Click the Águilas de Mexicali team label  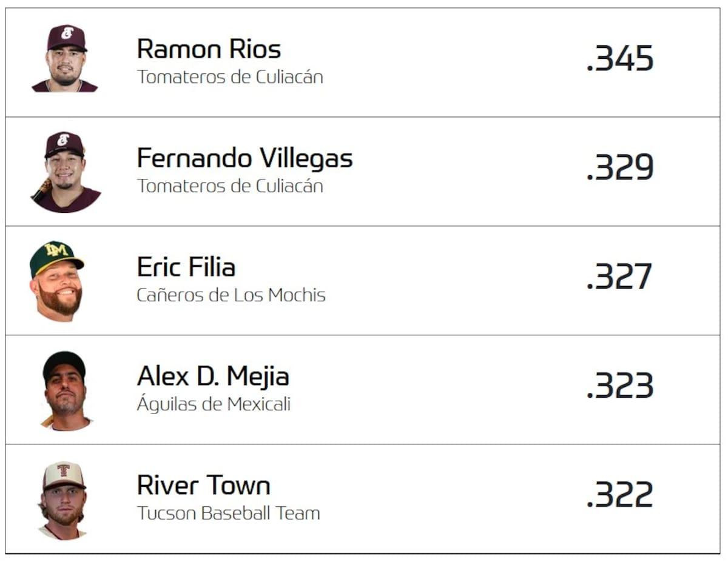(x=214, y=404)
